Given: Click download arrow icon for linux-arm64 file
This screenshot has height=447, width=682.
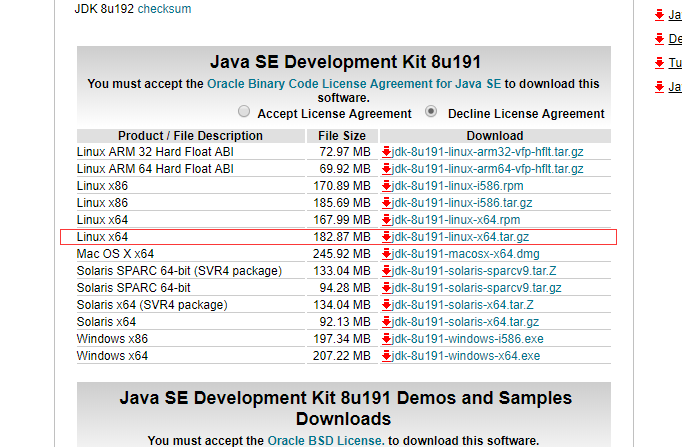Looking at the screenshot, I should click(x=386, y=169).
